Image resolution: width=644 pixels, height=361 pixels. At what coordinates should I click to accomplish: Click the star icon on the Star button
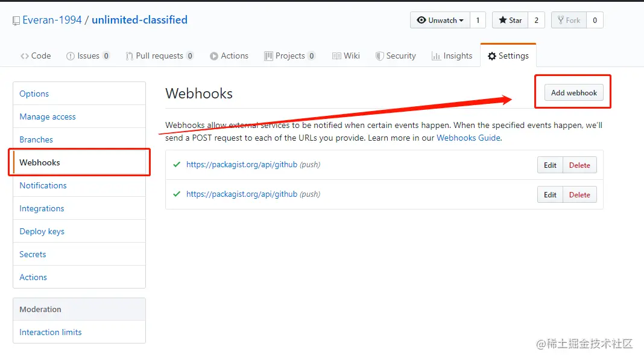[503, 20]
